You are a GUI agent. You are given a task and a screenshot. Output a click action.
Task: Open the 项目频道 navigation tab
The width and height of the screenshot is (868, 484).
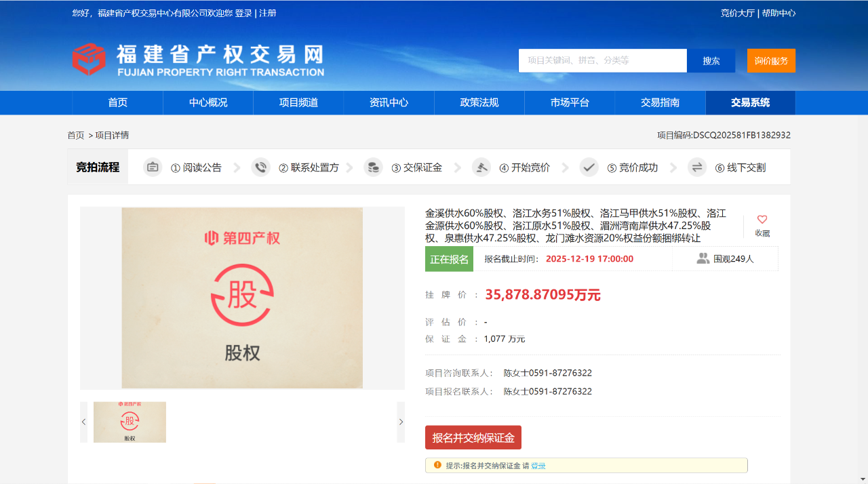pos(298,103)
